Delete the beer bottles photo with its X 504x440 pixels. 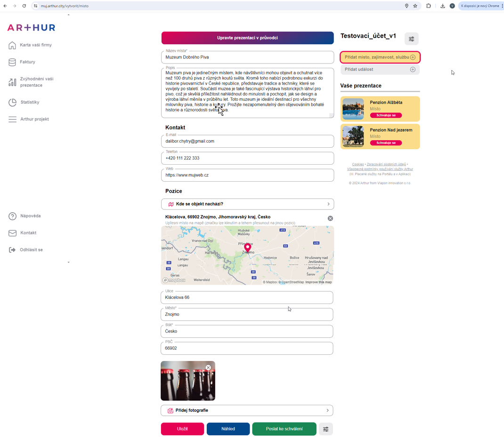tap(208, 368)
